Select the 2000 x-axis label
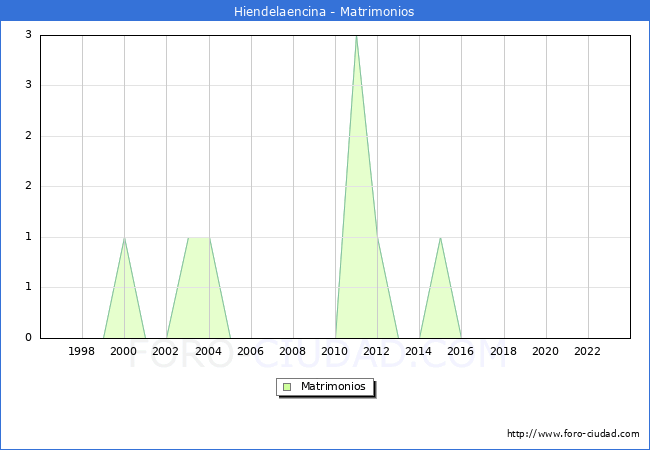Screen dimensions: 650x450 pyautogui.click(x=124, y=351)
